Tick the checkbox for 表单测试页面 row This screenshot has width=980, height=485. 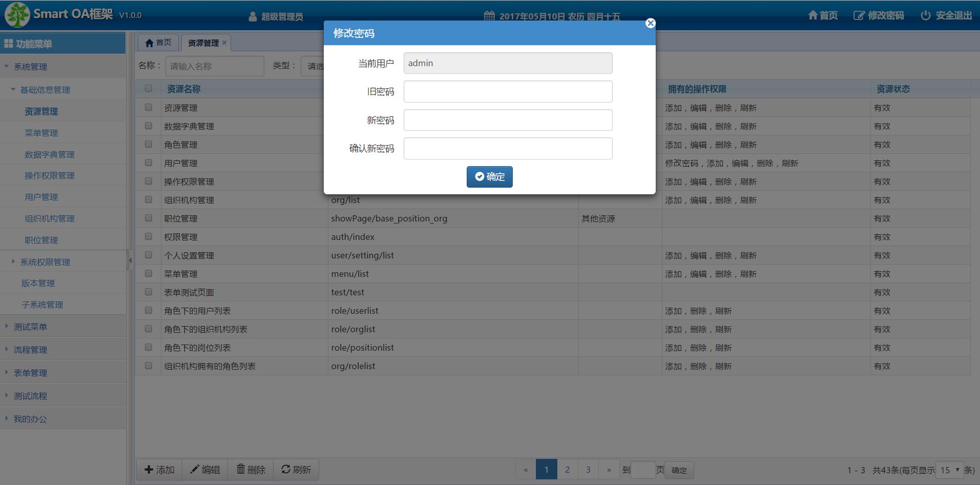coord(149,292)
